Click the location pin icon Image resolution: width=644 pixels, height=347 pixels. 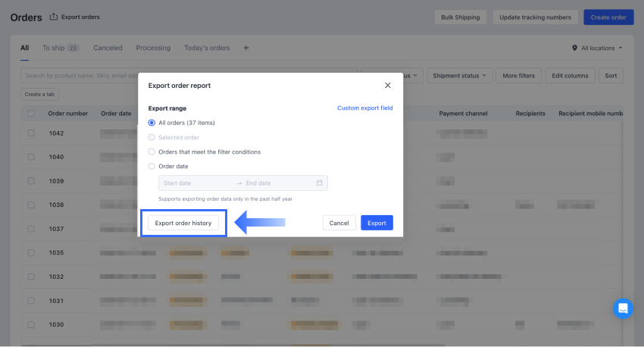pyautogui.click(x=574, y=48)
